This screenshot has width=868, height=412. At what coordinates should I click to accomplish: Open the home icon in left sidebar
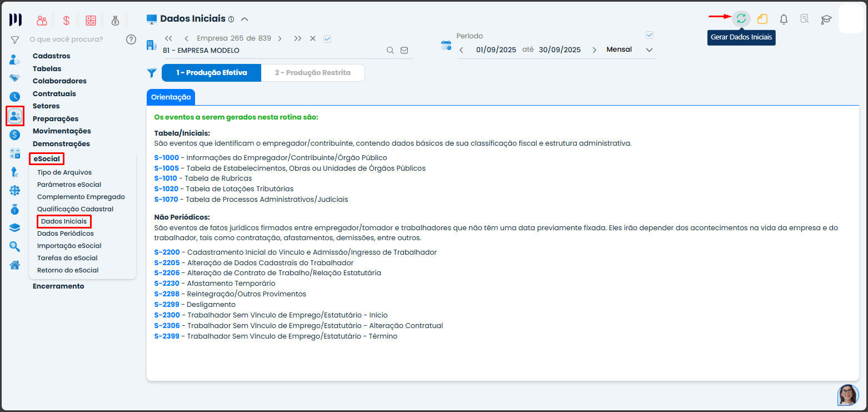point(15,265)
